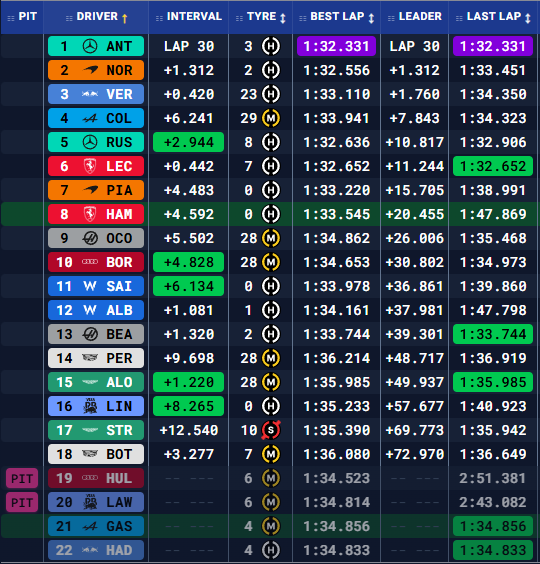Sort the LAST LAP column using its arrows
540x564 pixels.
click(x=527, y=18)
